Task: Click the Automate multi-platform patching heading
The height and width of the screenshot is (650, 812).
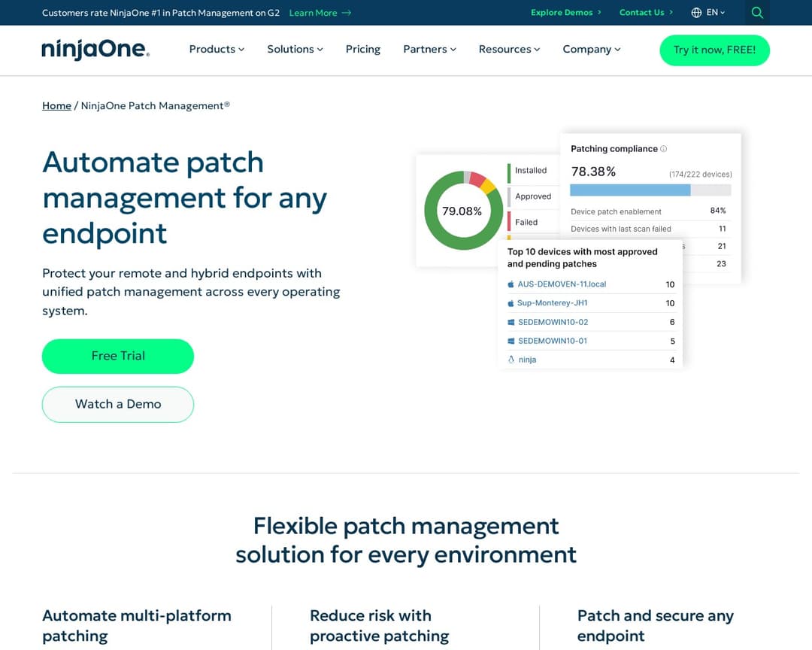Action: pos(137,626)
